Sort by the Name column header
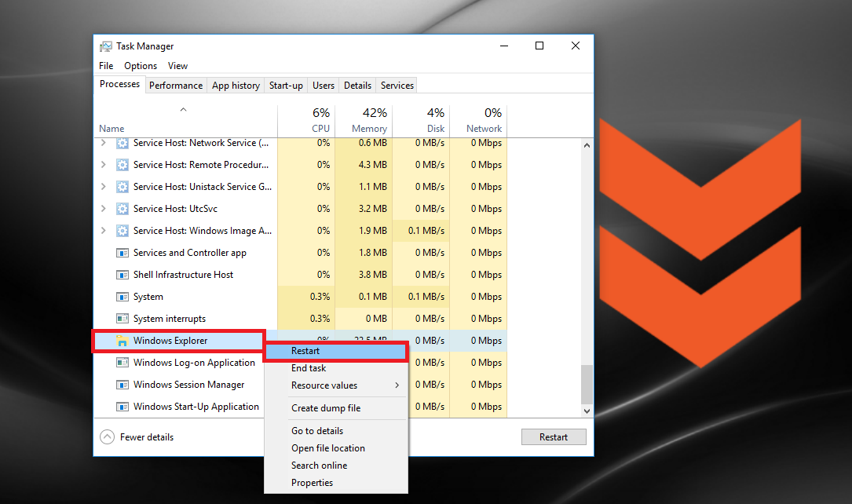This screenshot has width=852, height=504. click(185, 121)
